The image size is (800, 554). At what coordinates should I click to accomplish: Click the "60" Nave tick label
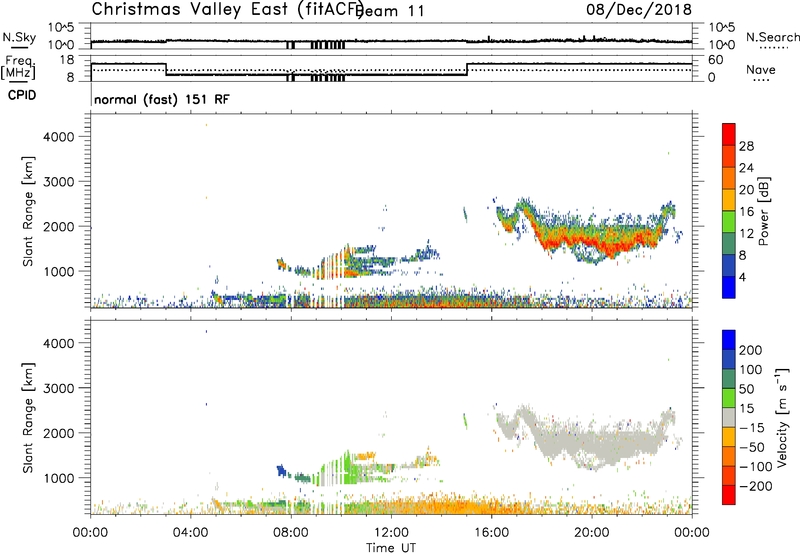716,60
